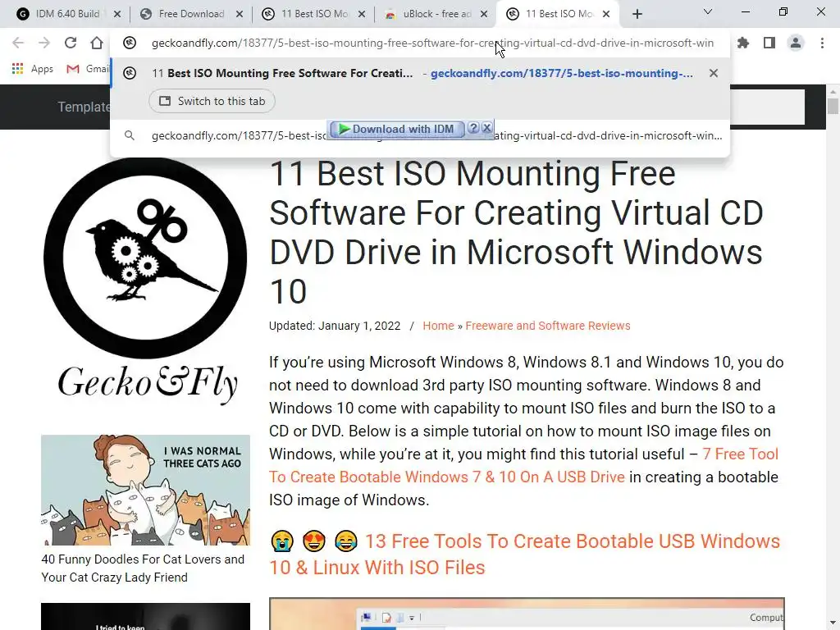Click the site icon in address bar
The image size is (840, 630).
(129, 43)
